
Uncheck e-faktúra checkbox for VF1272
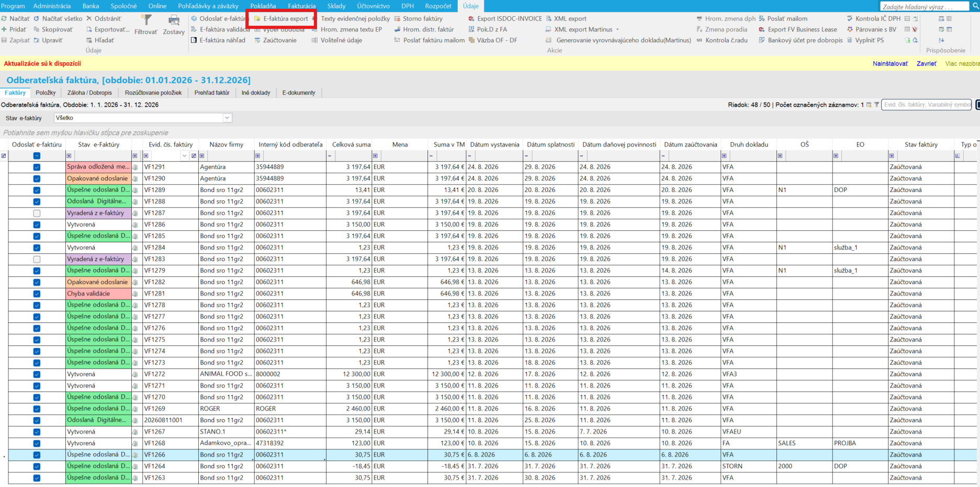click(37, 375)
